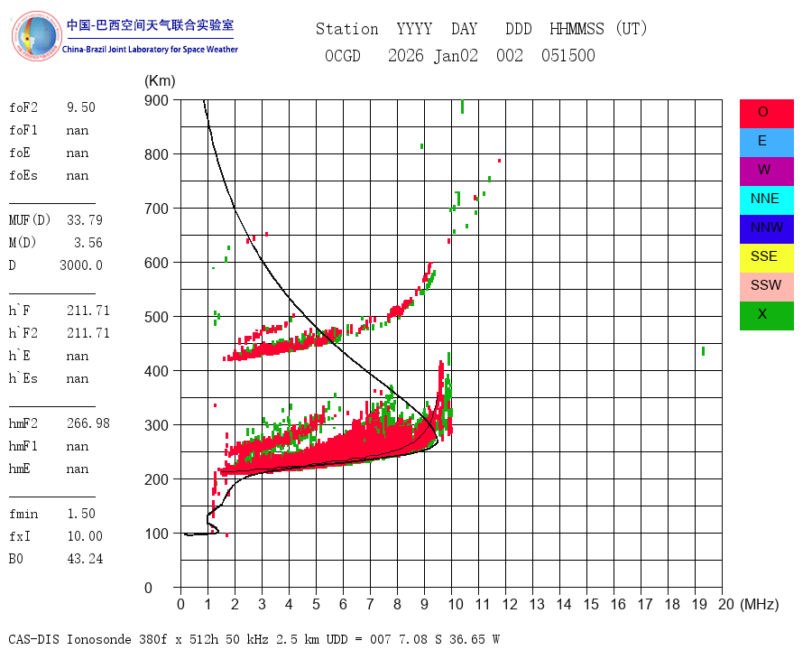
Task: Click the hmE parameter label
Action: (x=20, y=469)
